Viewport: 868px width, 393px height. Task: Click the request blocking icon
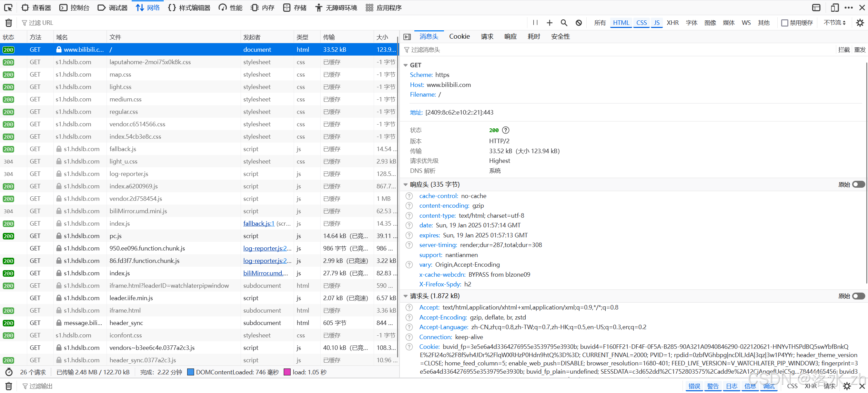pyautogui.click(x=579, y=23)
